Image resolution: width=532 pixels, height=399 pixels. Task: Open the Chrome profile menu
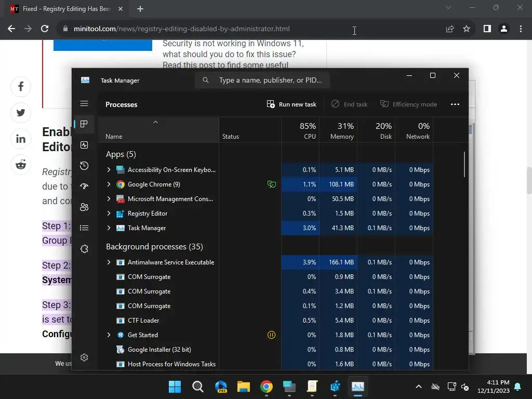pyautogui.click(x=504, y=29)
